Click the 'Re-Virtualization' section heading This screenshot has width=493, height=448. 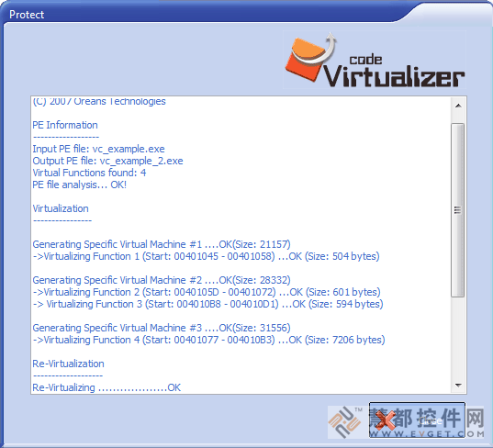click(68, 364)
